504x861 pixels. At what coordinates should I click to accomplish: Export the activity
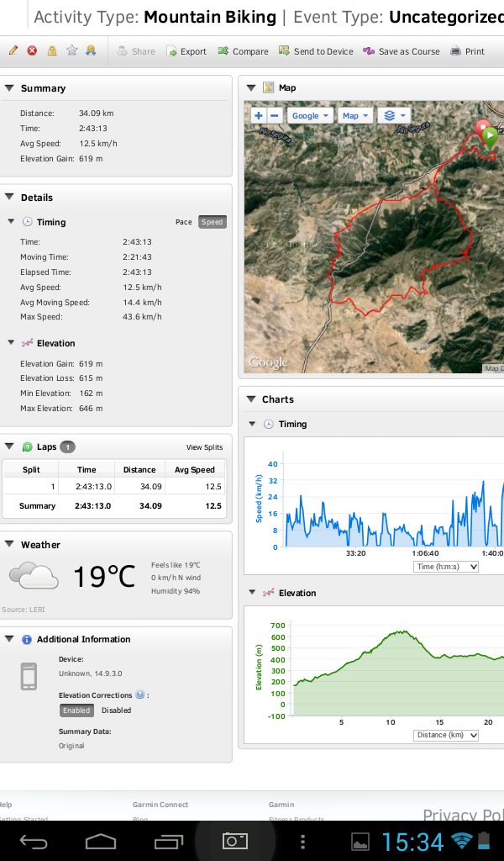click(186, 51)
